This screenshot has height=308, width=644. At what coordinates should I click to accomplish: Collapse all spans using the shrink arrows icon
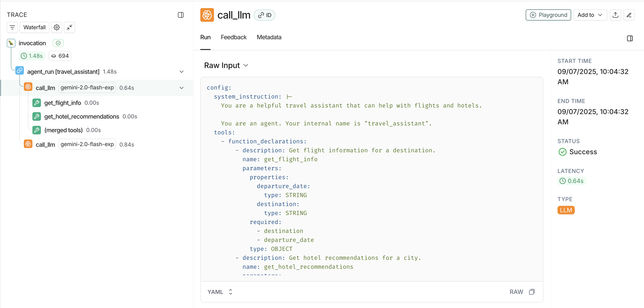click(69, 27)
